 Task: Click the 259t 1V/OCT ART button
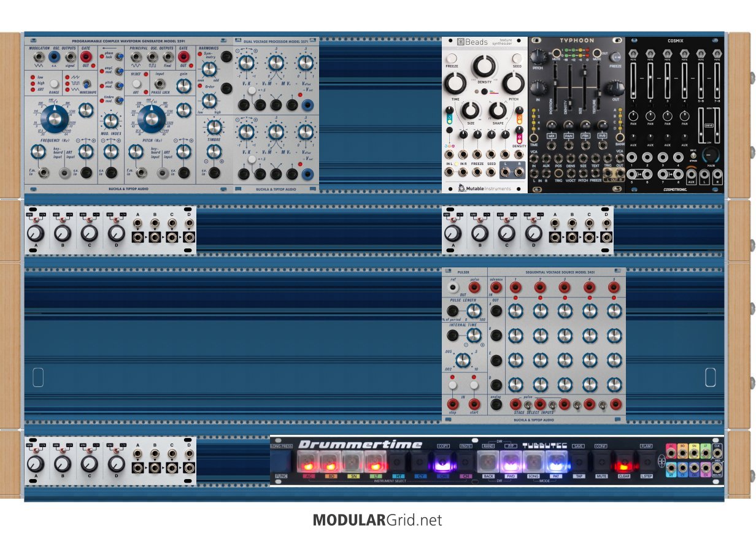click(136, 82)
